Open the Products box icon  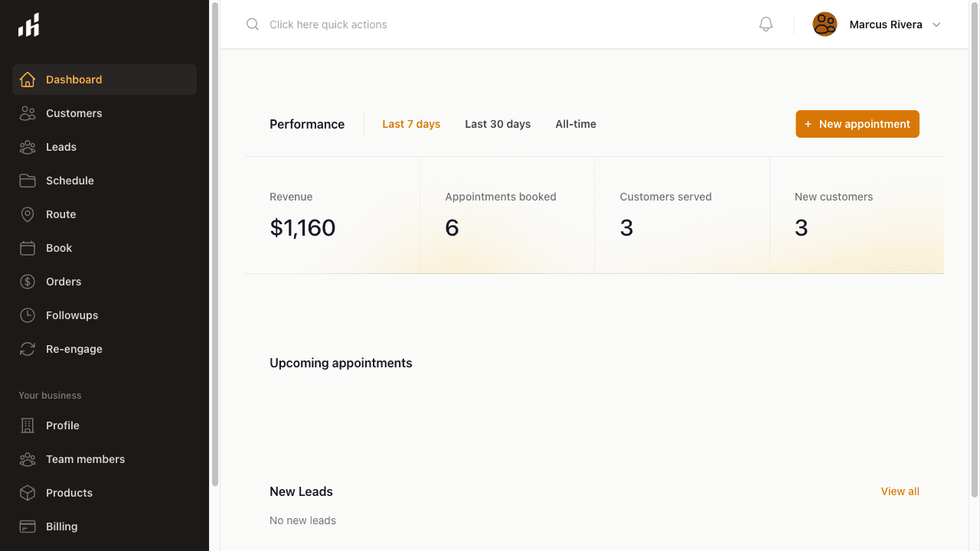pos(28,492)
